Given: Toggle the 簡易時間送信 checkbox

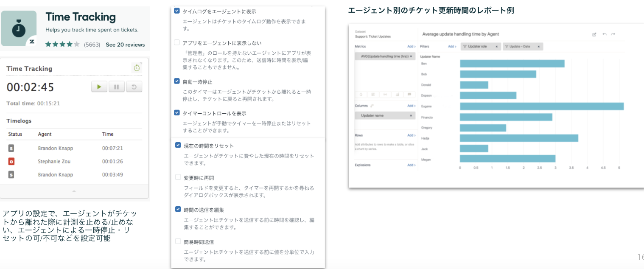Looking at the screenshot, I should click(x=178, y=241).
